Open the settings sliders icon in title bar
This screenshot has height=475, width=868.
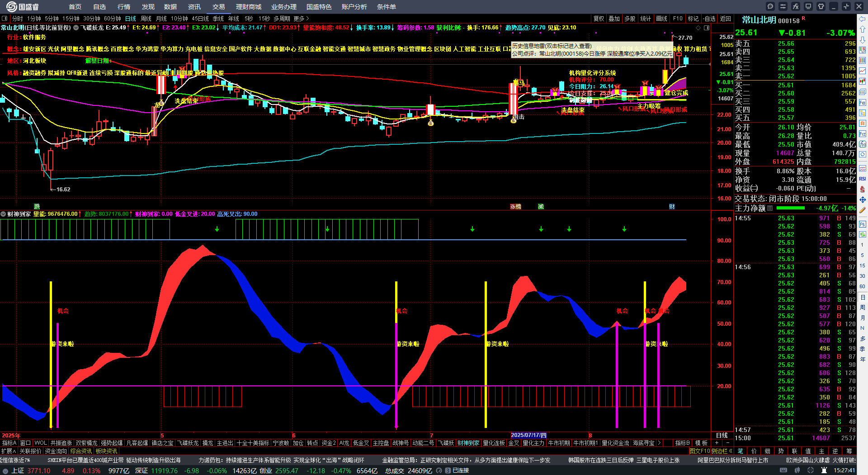point(783,6)
